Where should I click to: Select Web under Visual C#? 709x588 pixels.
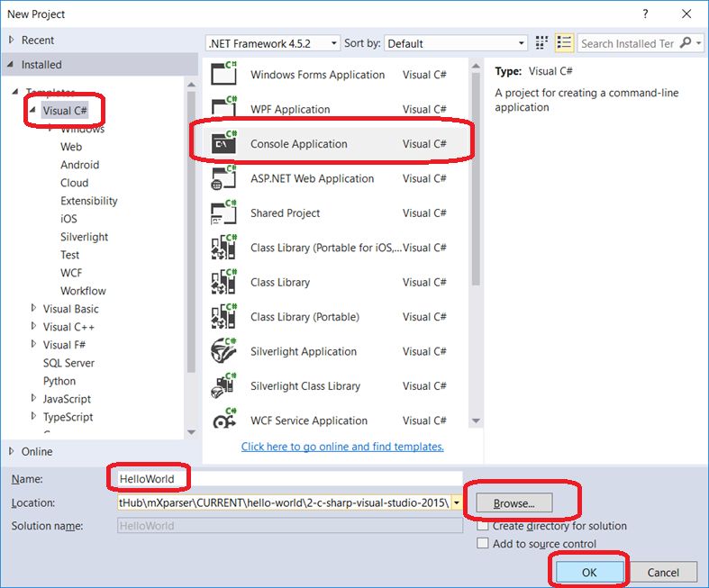click(x=71, y=147)
